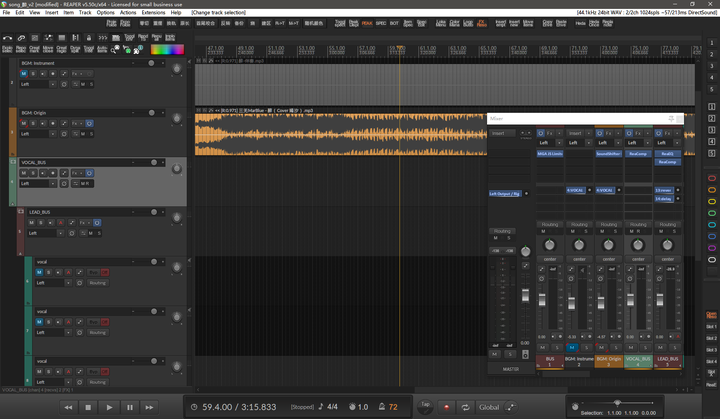The width and height of the screenshot is (720, 419).
Task: Adjust the volume knob of BGM: Instrument track
Action: pyautogui.click(x=177, y=69)
